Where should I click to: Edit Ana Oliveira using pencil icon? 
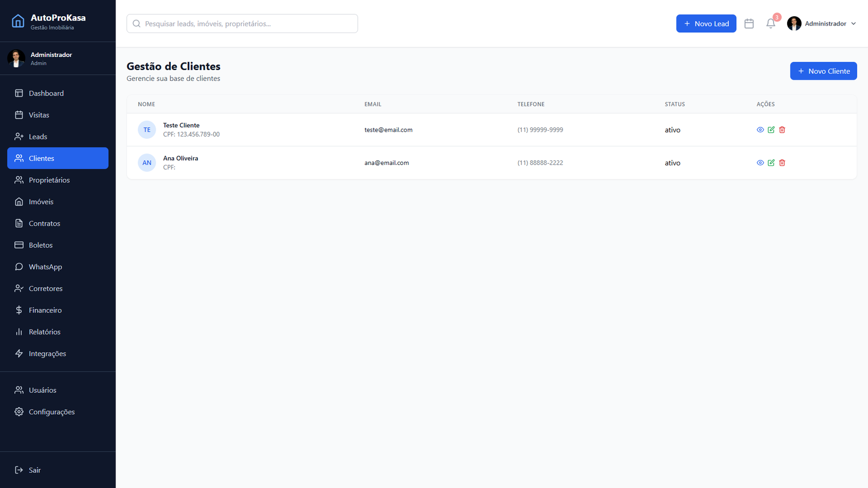tap(771, 163)
